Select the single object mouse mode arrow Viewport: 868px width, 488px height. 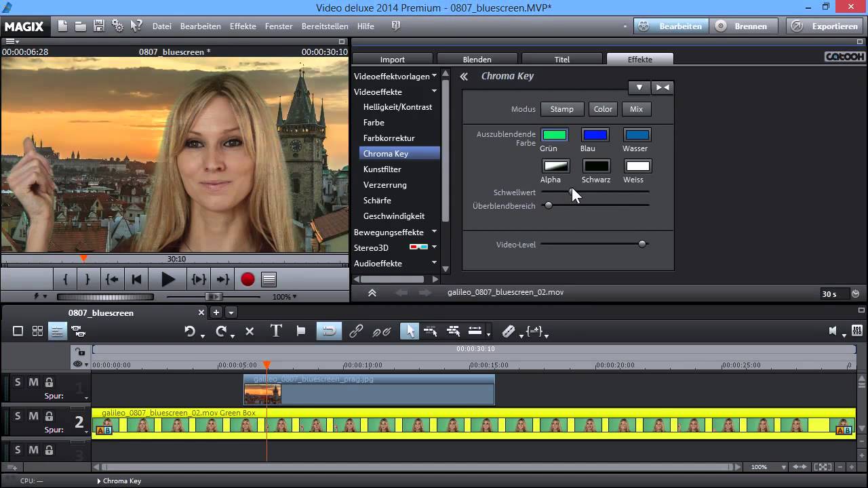[409, 331]
